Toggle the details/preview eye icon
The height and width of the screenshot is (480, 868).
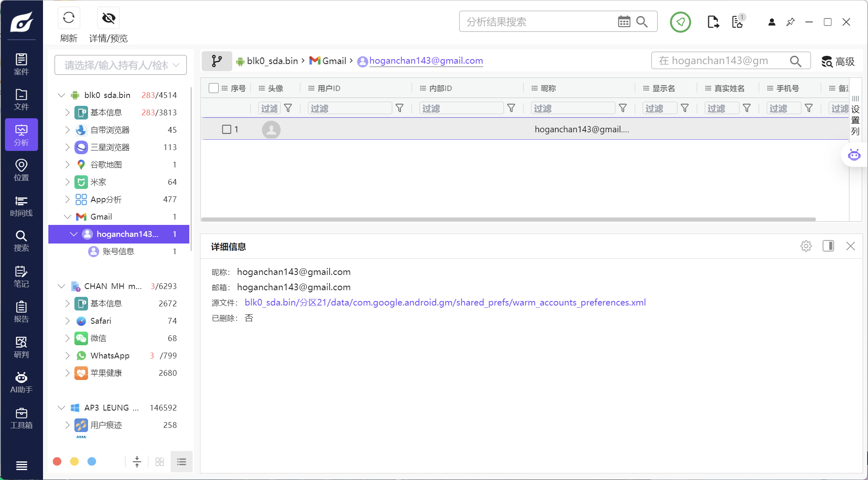108,18
